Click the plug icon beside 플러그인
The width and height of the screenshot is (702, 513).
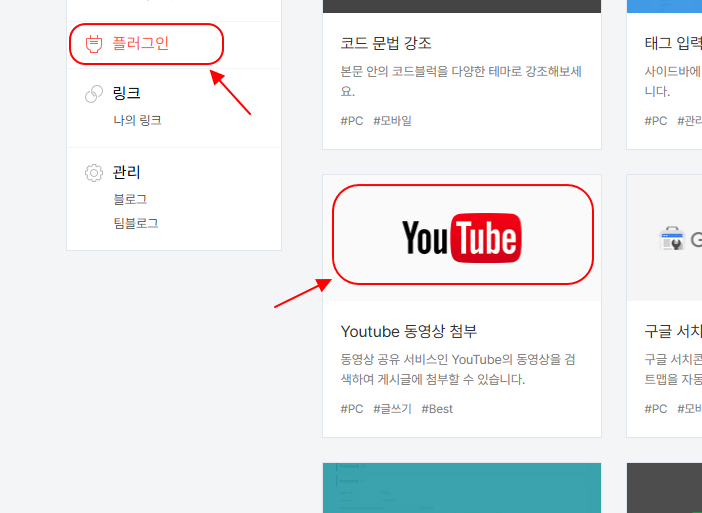94,44
